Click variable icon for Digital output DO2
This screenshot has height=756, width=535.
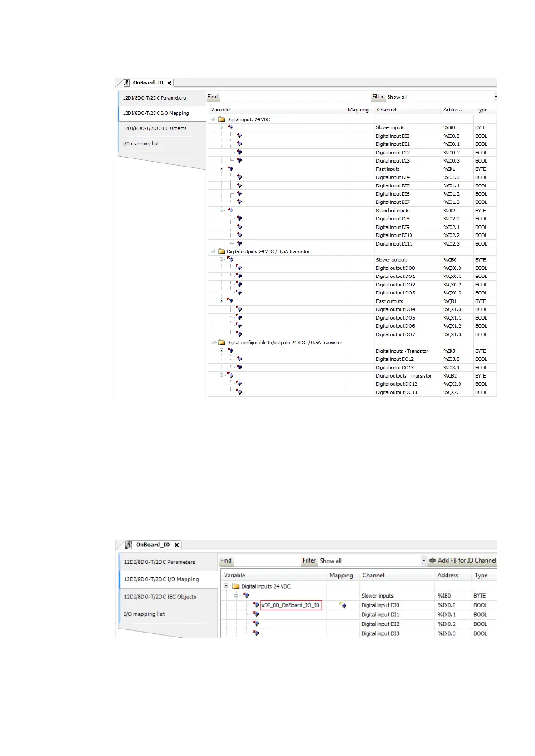tap(239, 284)
